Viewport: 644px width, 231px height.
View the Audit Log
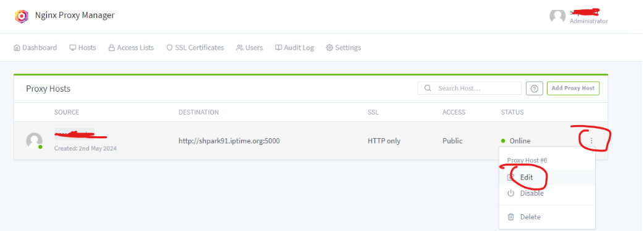point(294,48)
